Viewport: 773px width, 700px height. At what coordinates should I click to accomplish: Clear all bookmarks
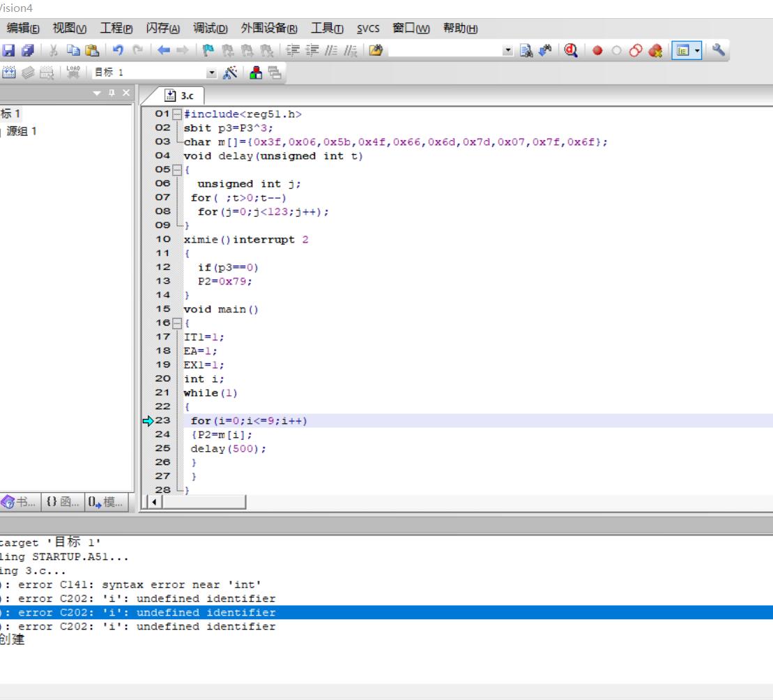coord(266,50)
